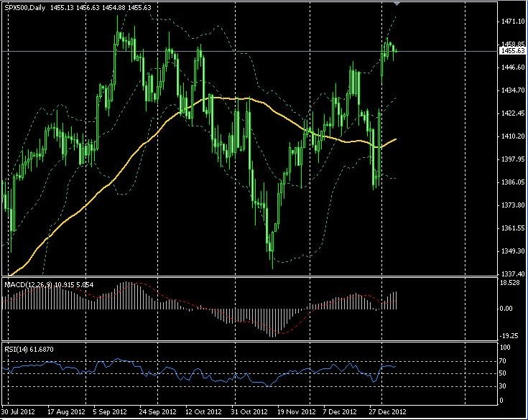The width and height of the screenshot is (528, 420).
Task: Select the 30 Jul 2012 date label
Action: tap(18, 411)
